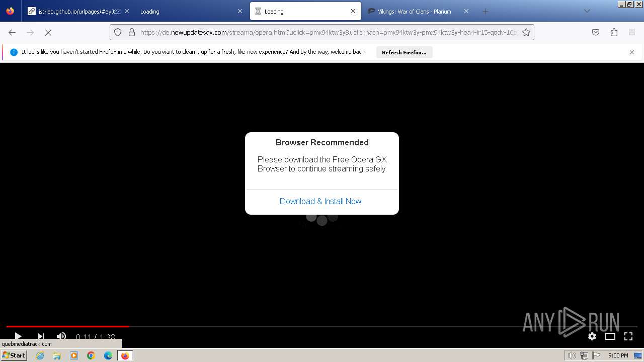Launch Google Chrome from taskbar
Screen dimensions: 644x362
pyautogui.click(x=91, y=355)
